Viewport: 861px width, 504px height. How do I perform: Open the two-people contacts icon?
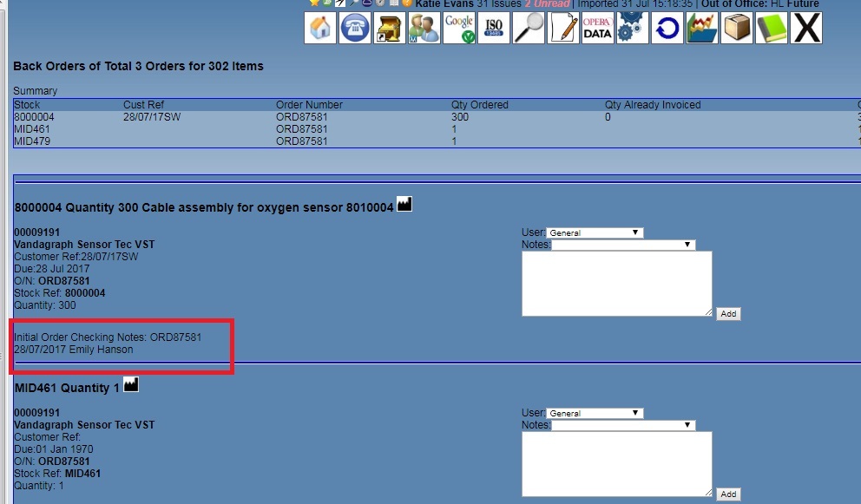[424, 28]
